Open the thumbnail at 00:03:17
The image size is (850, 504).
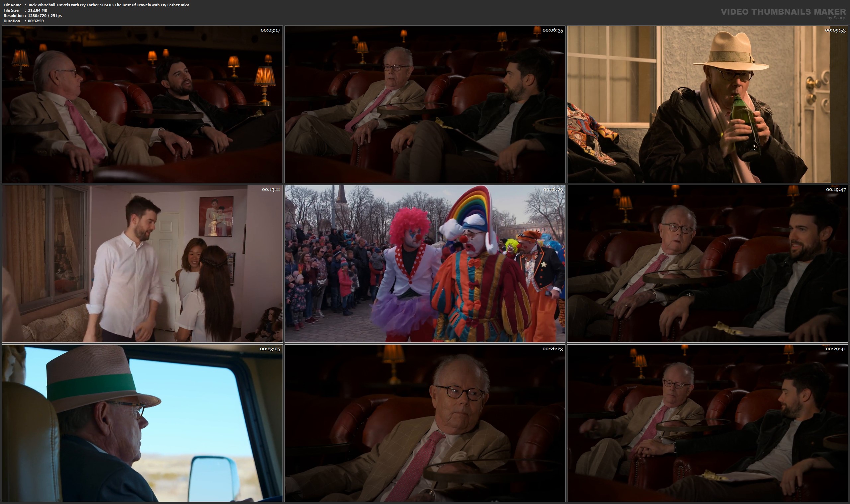tap(142, 104)
